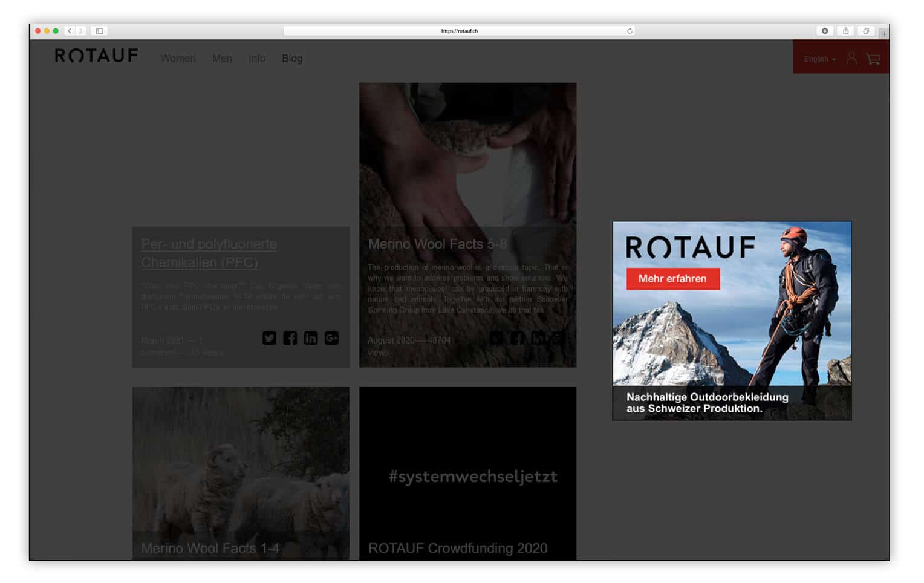Click the Mehr erfahren button
Screen dimensions: 924x583
click(672, 279)
